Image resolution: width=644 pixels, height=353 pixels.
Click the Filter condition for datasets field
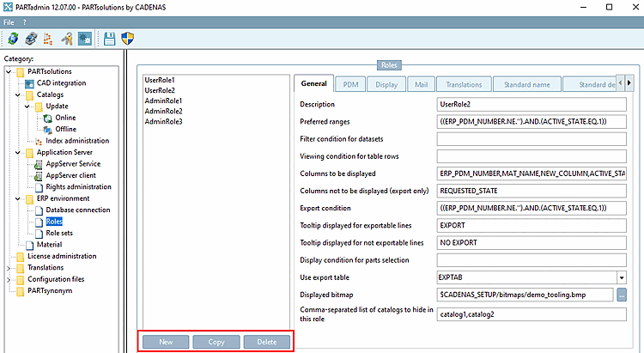click(x=532, y=139)
